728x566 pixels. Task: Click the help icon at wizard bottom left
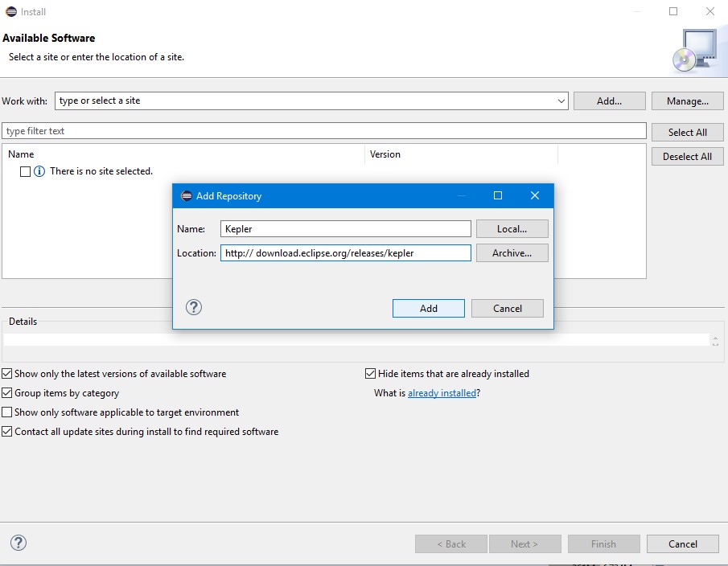coord(18,543)
